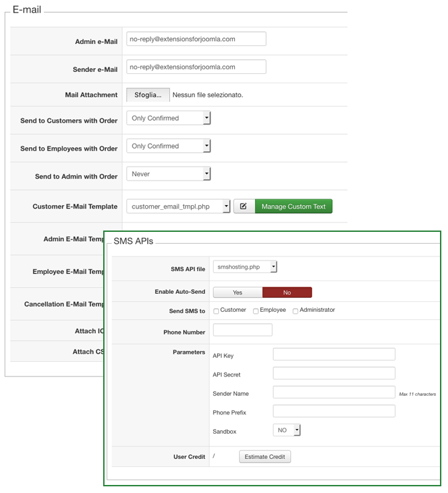Click the 'Parameters' label

click(189, 352)
